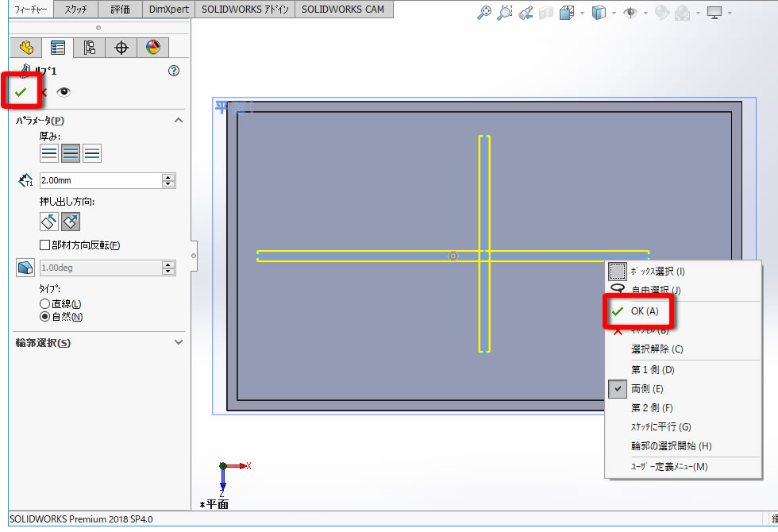This screenshot has height=532, width=778.
Task: Choose ユーザー定義メニュー(M) in context menu
Action: click(x=683, y=467)
